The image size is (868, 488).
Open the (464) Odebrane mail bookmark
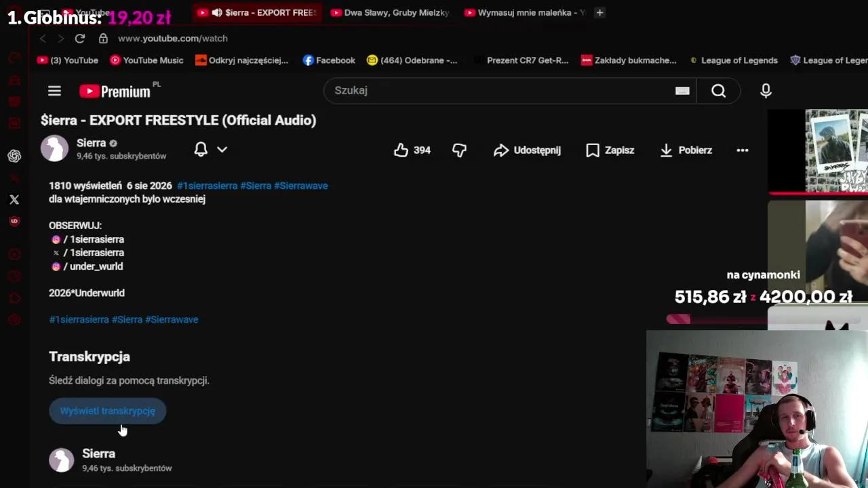coord(412,60)
